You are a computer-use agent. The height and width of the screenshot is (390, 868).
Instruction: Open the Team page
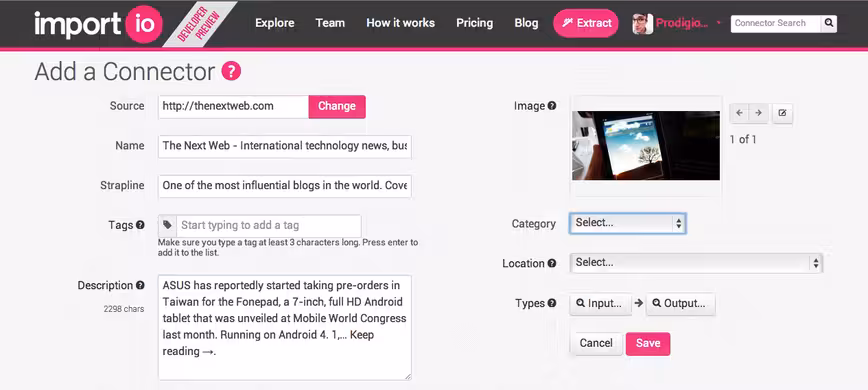(x=330, y=23)
